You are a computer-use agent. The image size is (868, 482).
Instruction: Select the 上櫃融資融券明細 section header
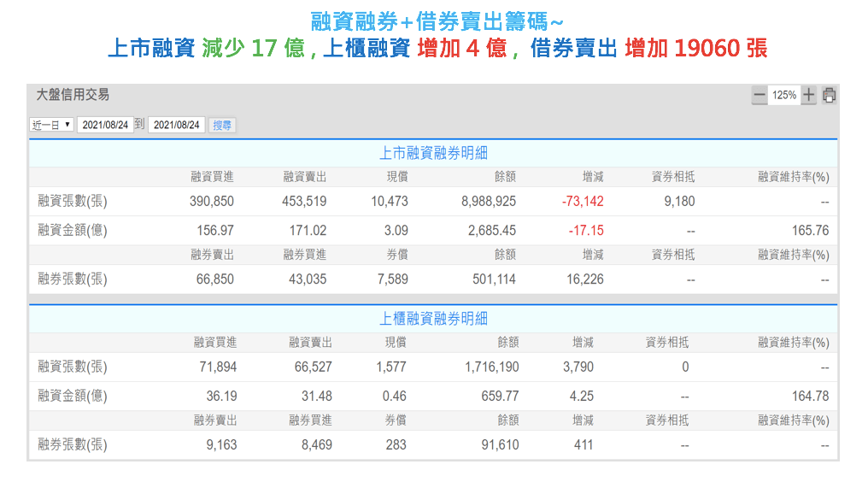coord(433,319)
